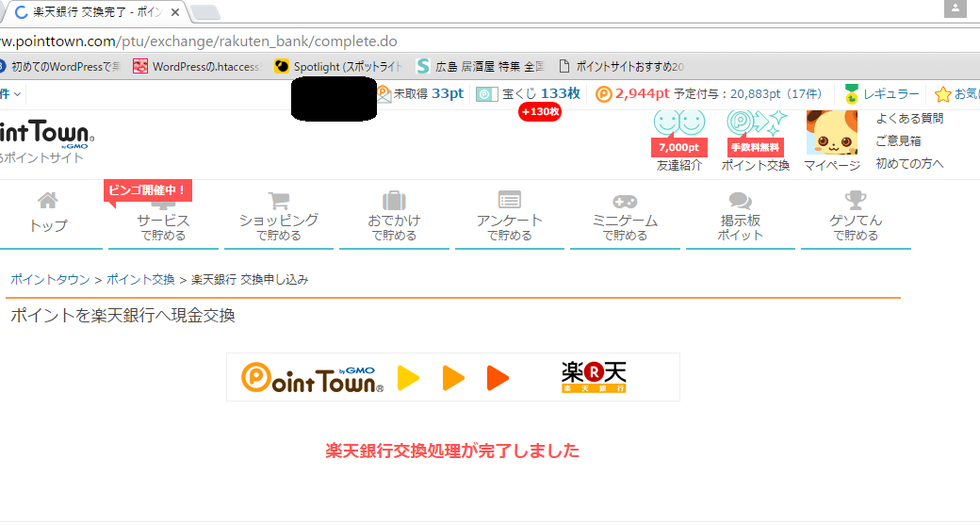
Task: Close the 楽天銀行 交換完了 browser tab
Action: (x=174, y=12)
